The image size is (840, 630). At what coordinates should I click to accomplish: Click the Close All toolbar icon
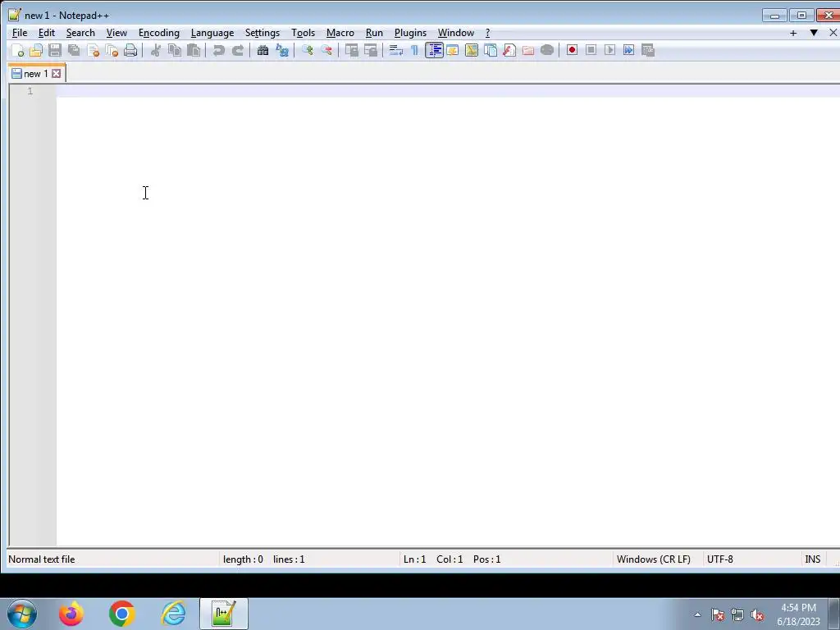point(112,50)
